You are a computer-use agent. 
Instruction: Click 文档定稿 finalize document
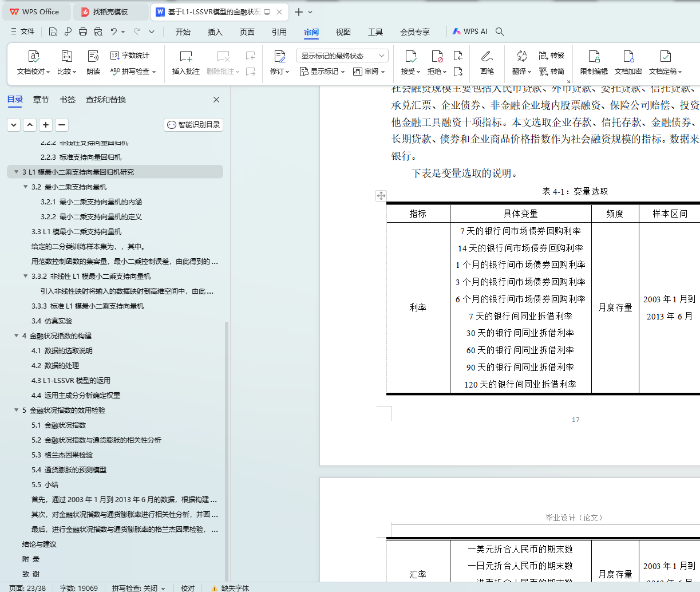click(x=665, y=63)
